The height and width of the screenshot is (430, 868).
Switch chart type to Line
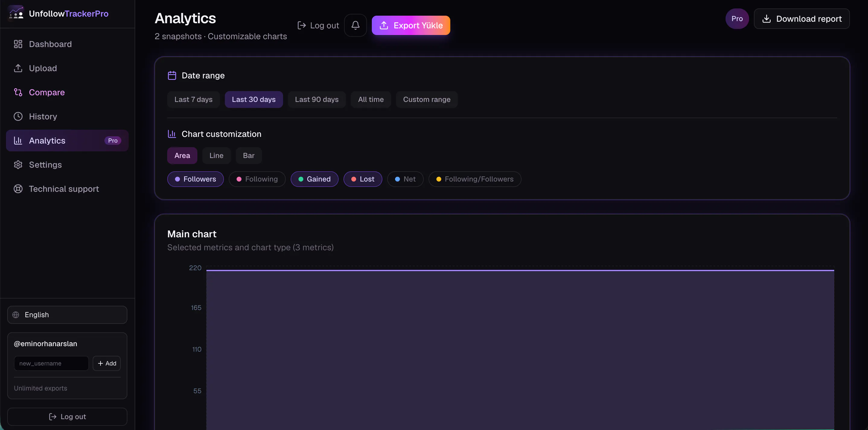pos(216,156)
